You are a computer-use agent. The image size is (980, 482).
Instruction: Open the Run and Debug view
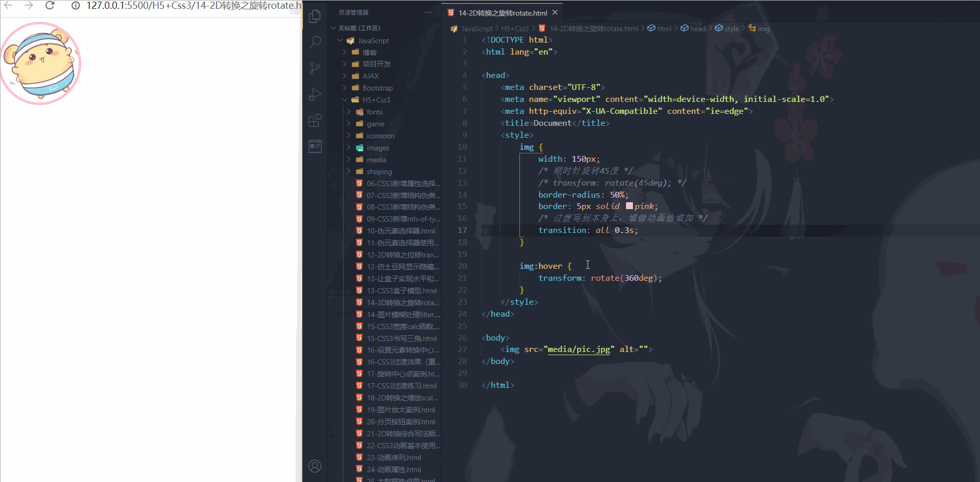point(315,94)
